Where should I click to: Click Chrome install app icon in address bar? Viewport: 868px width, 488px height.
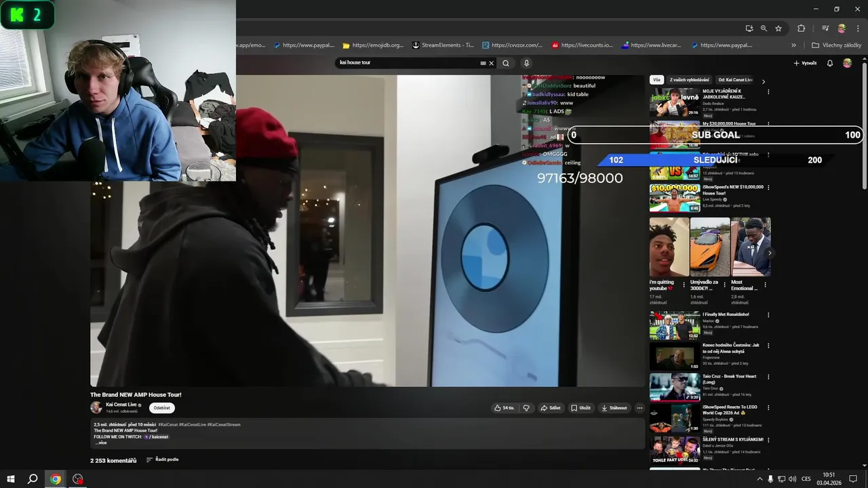click(x=749, y=28)
